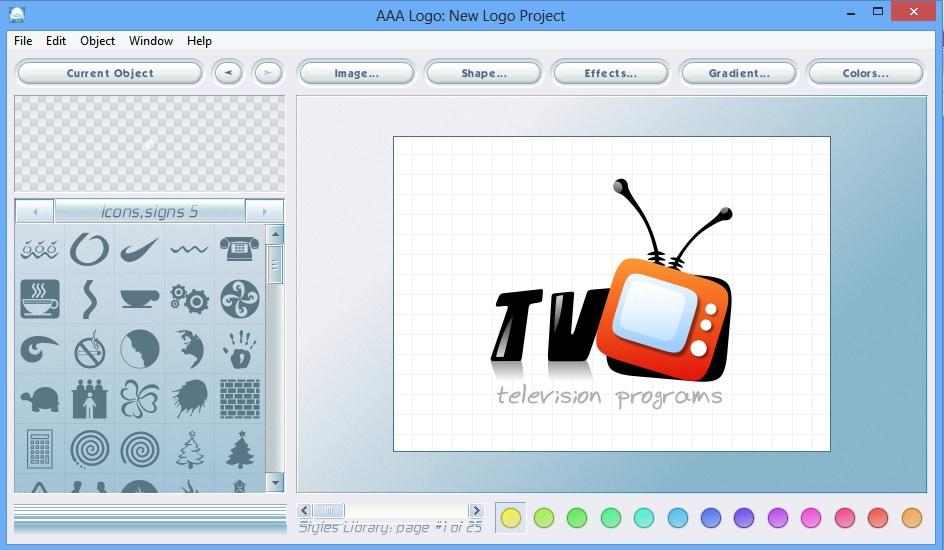The width and height of the screenshot is (944, 550).
Task: Go to next styles library page
Action: pyautogui.click(x=476, y=510)
